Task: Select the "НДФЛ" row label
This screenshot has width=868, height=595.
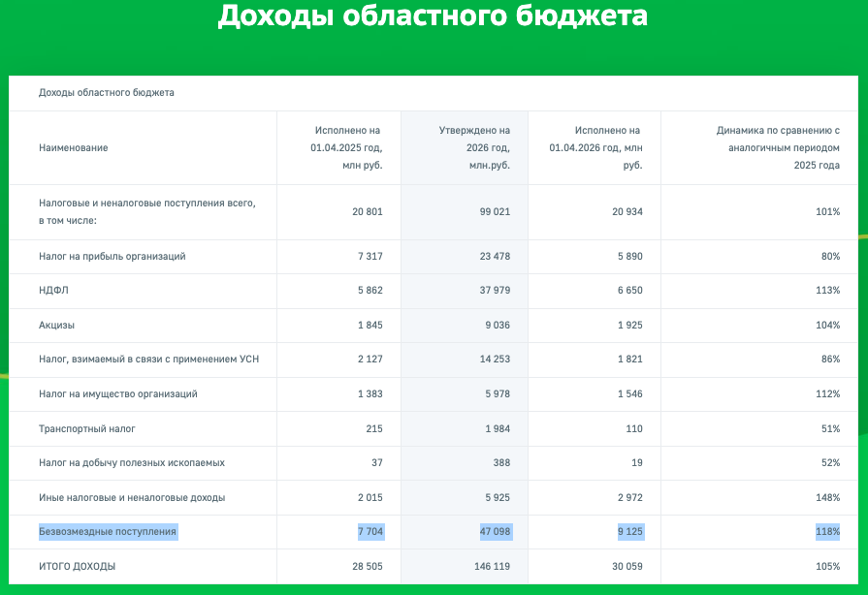Action: tap(54, 291)
